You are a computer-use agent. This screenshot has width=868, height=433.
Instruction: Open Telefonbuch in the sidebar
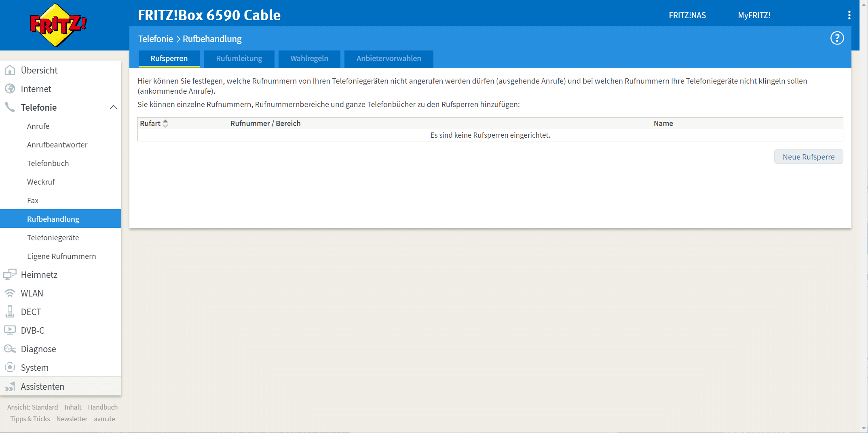(x=48, y=163)
